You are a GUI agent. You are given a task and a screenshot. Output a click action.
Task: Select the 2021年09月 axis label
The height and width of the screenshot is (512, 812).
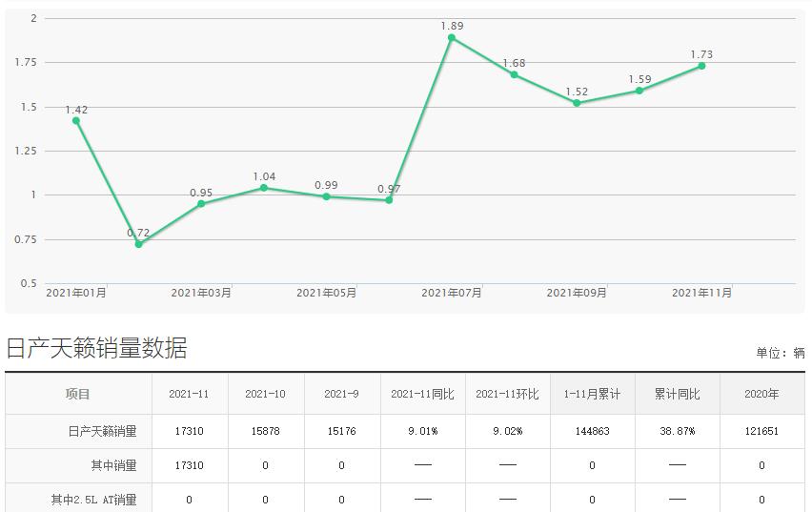(x=577, y=293)
